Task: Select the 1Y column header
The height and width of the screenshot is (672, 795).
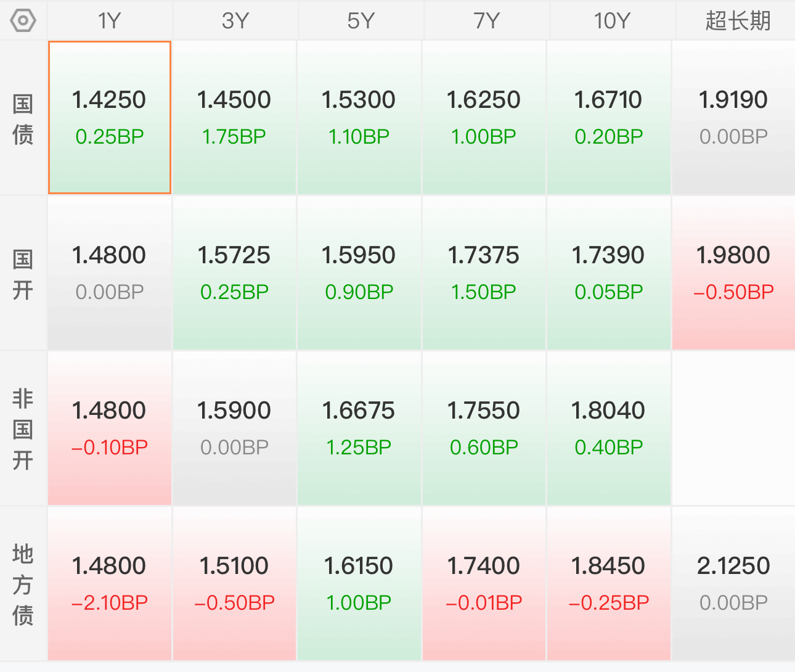Action: point(110,21)
